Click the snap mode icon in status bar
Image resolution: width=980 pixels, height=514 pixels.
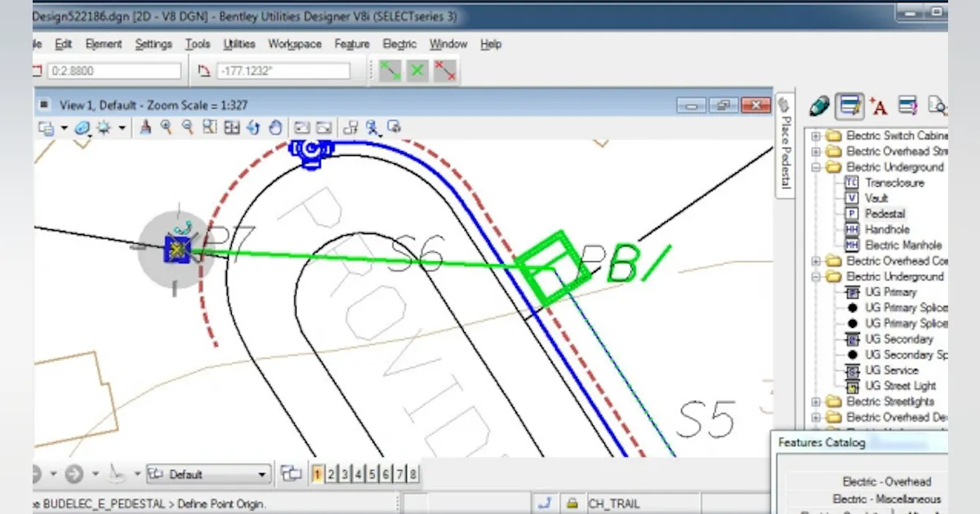coord(546,503)
